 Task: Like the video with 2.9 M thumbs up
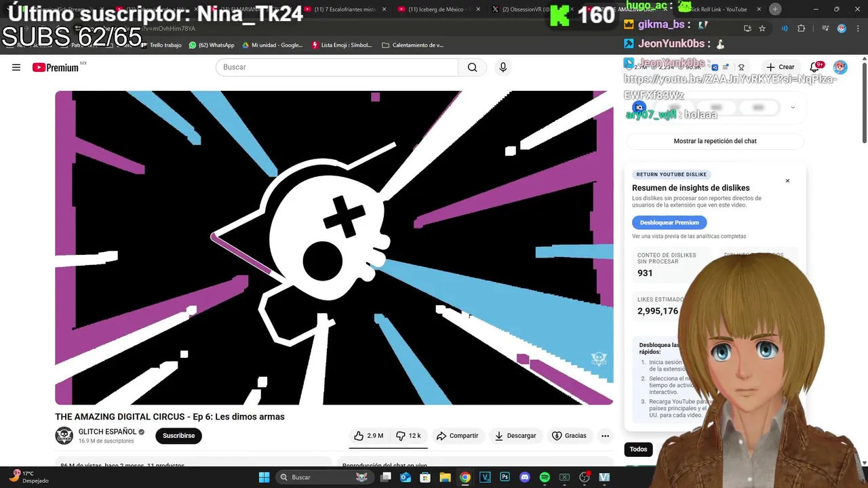pyautogui.click(x=369, y=436)
